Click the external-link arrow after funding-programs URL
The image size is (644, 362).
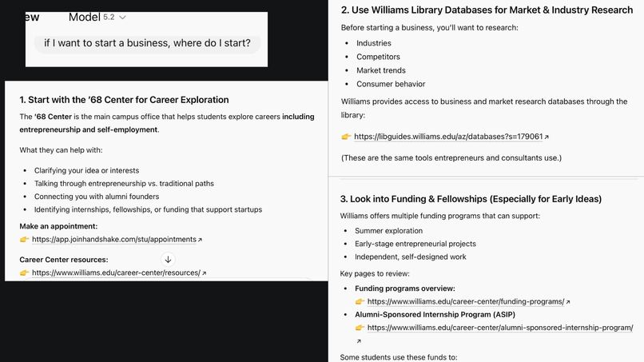[568, 302]
